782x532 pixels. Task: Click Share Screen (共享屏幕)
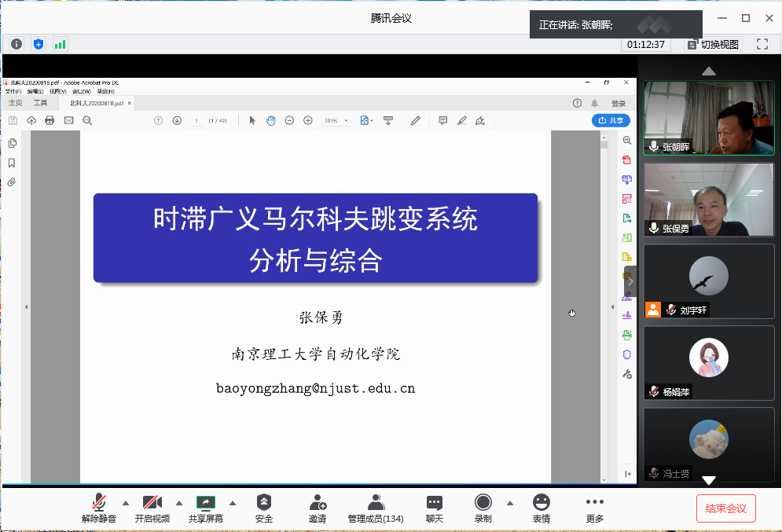[206, 508]
